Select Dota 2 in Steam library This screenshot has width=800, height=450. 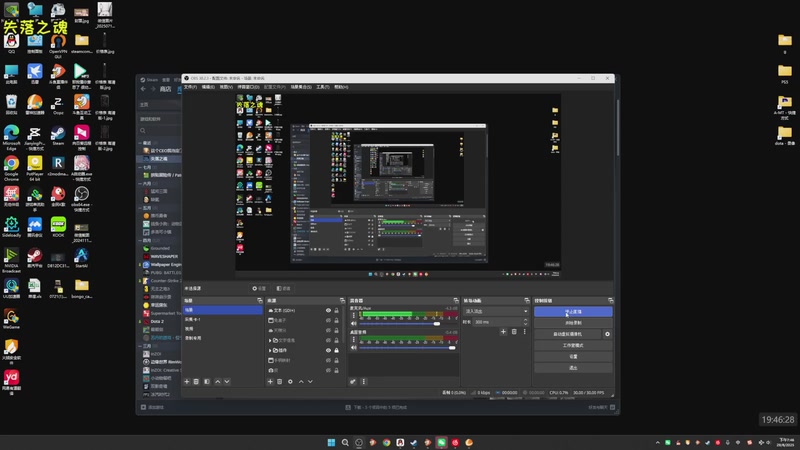click(157, 321)
